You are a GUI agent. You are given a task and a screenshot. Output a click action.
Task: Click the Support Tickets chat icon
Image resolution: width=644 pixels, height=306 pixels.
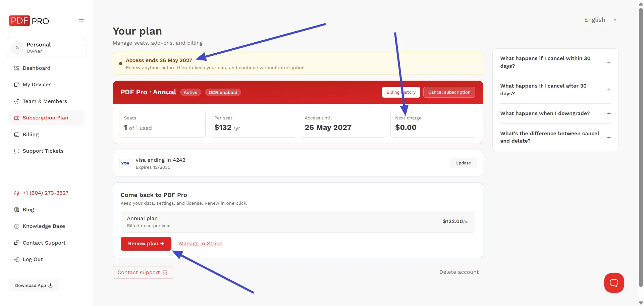17,151
